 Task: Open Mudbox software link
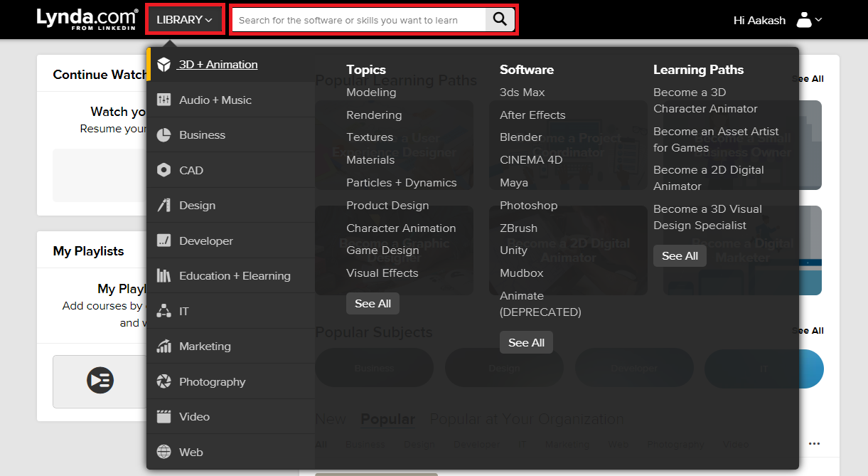(522, 273)
